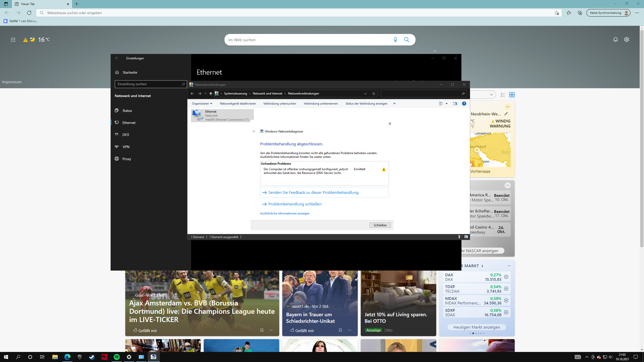Screen dimensions: 644x362
Task: Expand the address bar history dropdown in Explorer
Action: coord(365,94)
